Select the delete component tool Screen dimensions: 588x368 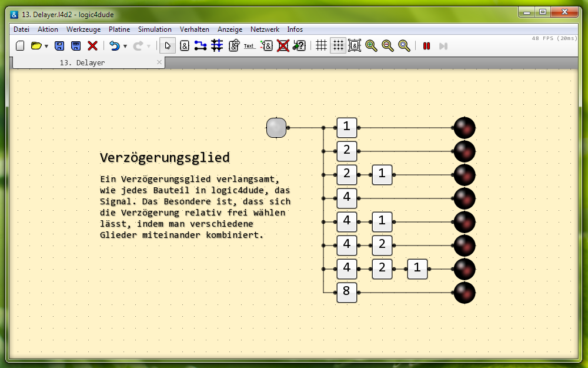[x=283, y=46]
